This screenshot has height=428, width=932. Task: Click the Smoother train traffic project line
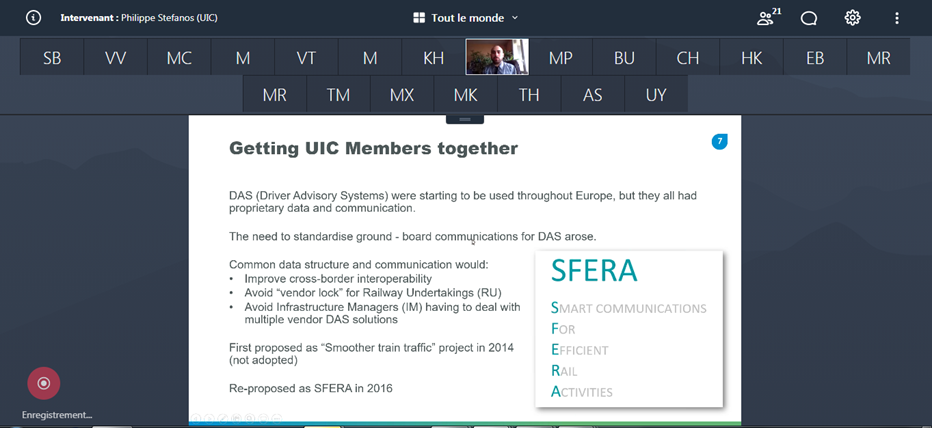click(371, 353)
